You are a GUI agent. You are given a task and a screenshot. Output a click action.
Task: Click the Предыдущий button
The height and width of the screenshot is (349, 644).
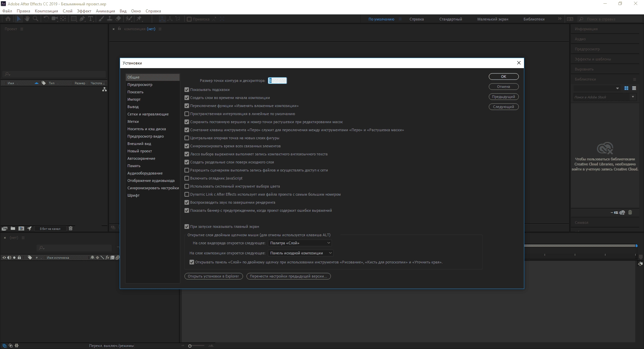tap(503, 97)
